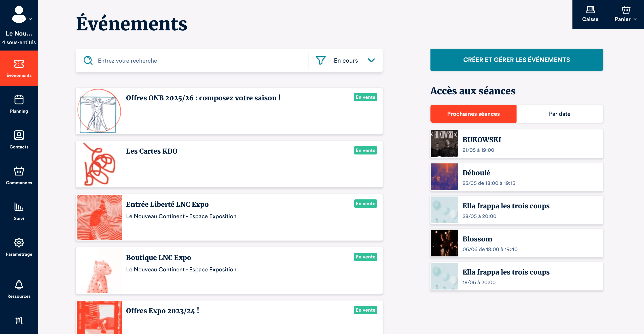Click 06/06 de 18:00 à 19:40 text

pos(490,249)
